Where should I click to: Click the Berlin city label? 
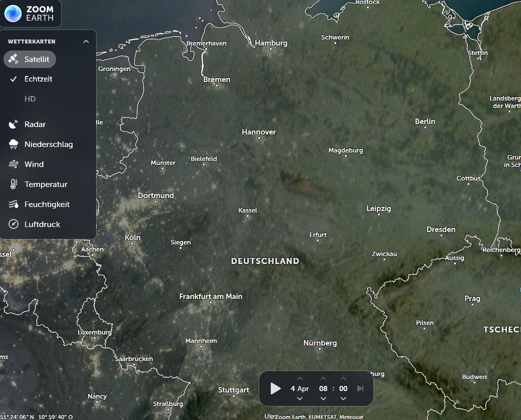pos(425,121)
